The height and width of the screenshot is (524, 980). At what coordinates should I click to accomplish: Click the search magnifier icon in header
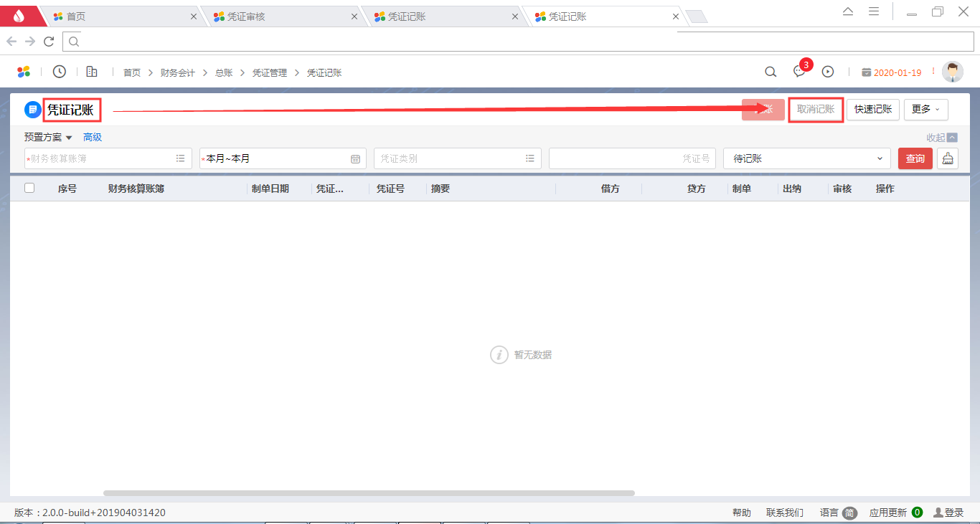(771, 72)
